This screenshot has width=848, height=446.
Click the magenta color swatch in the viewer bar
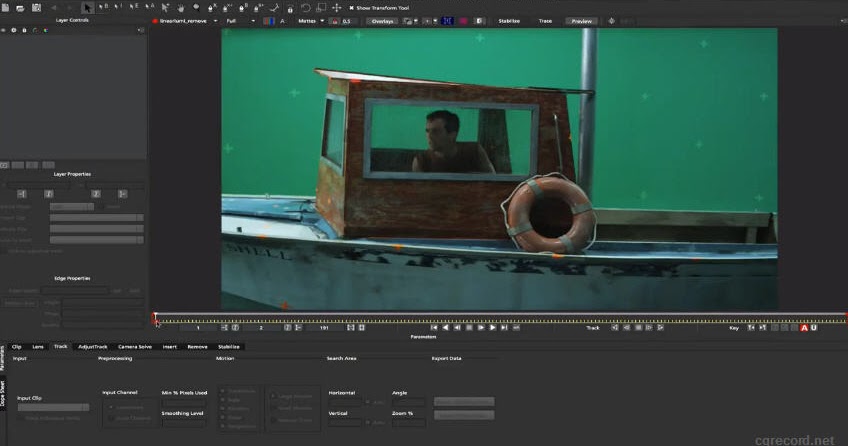[x=463, y=21]
